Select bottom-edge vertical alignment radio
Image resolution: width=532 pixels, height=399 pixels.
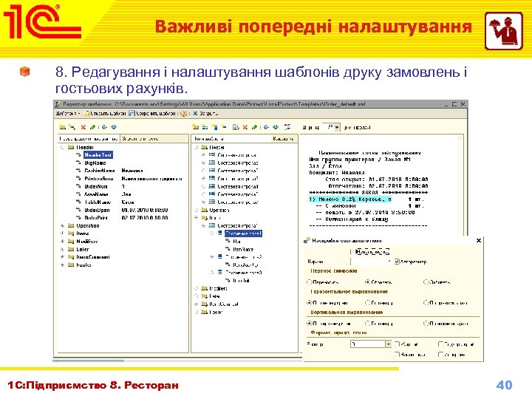(x=426, y=324)
